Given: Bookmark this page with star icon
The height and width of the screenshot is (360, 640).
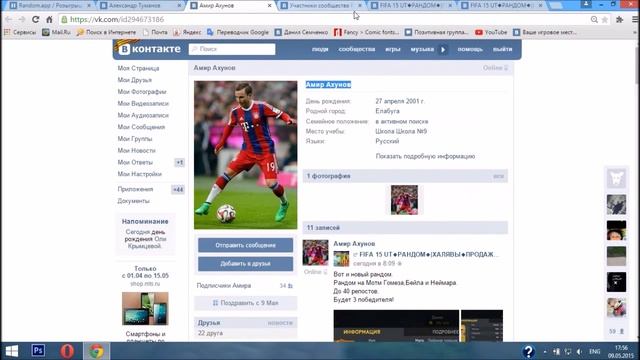Looking at the screenshot, I should coord(604,20).
